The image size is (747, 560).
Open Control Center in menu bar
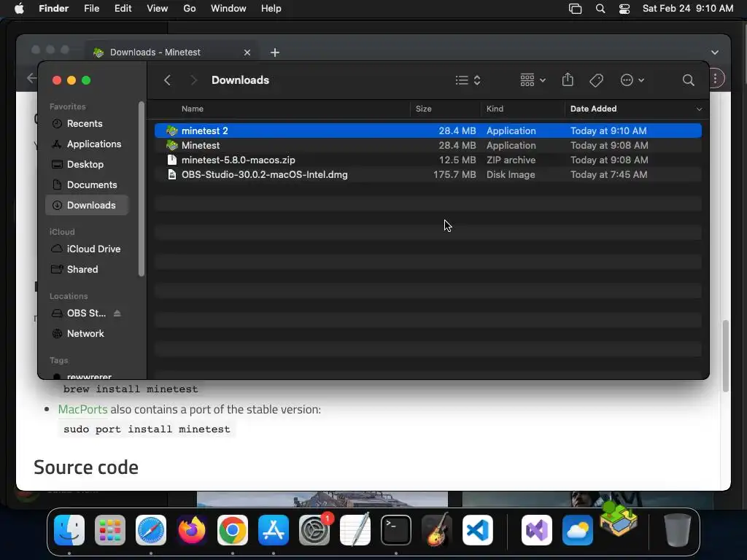pos(624,9)
